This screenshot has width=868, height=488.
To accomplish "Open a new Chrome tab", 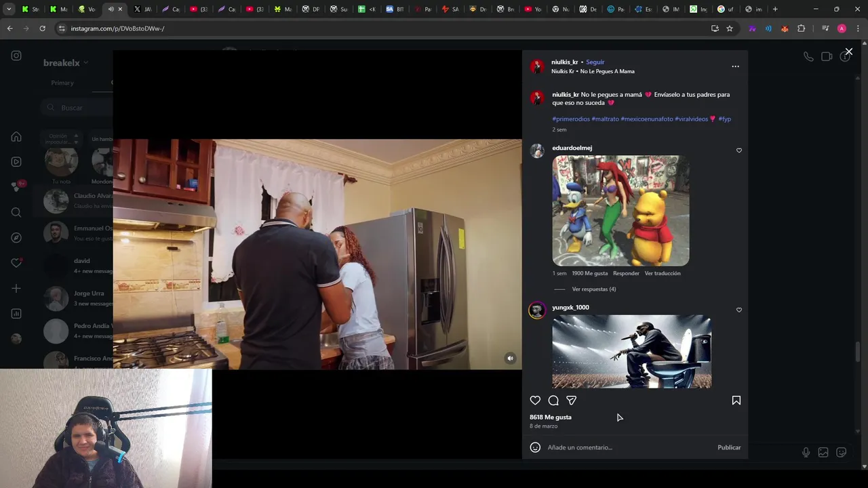I will pyautogui.click(x=775, y=9).
